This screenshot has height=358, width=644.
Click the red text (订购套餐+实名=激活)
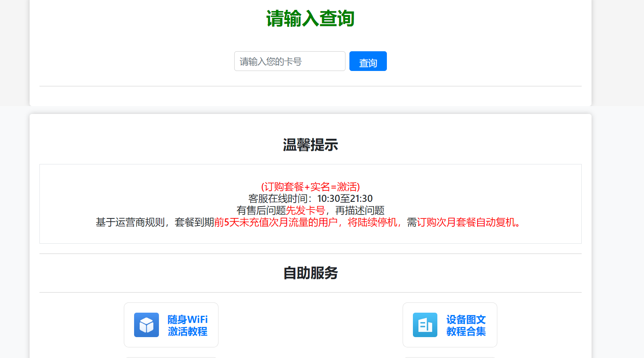(x=310, y=186)
